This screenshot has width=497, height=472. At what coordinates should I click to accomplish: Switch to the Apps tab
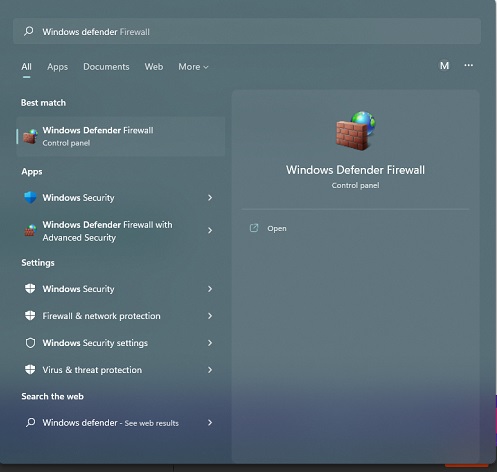pos(57,67)
